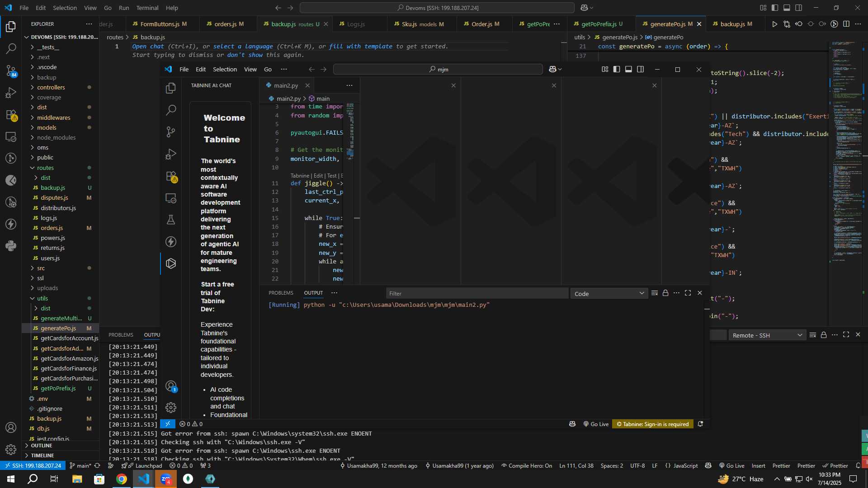868x488 pixels.
Task: Open Tabnine hexagon icon in mjm window
Action: click(171, 263)
